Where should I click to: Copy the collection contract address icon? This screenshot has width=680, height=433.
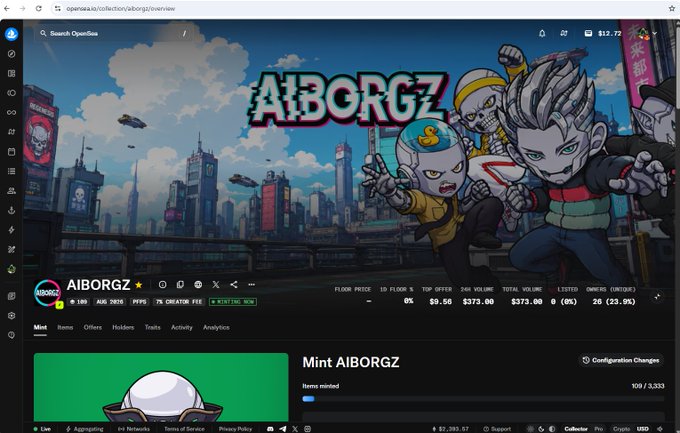tap(180, 285)
